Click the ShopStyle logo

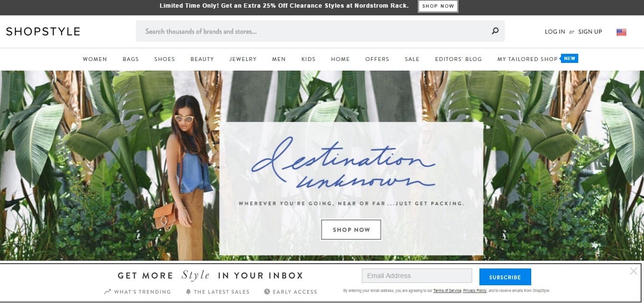pyautogui.click(x=43, y=32)
